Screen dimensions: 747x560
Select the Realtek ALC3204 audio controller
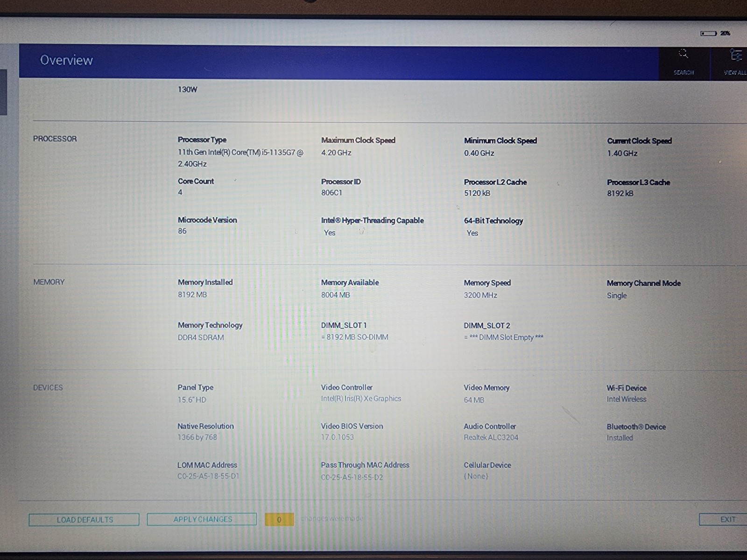tap(491, 437)
